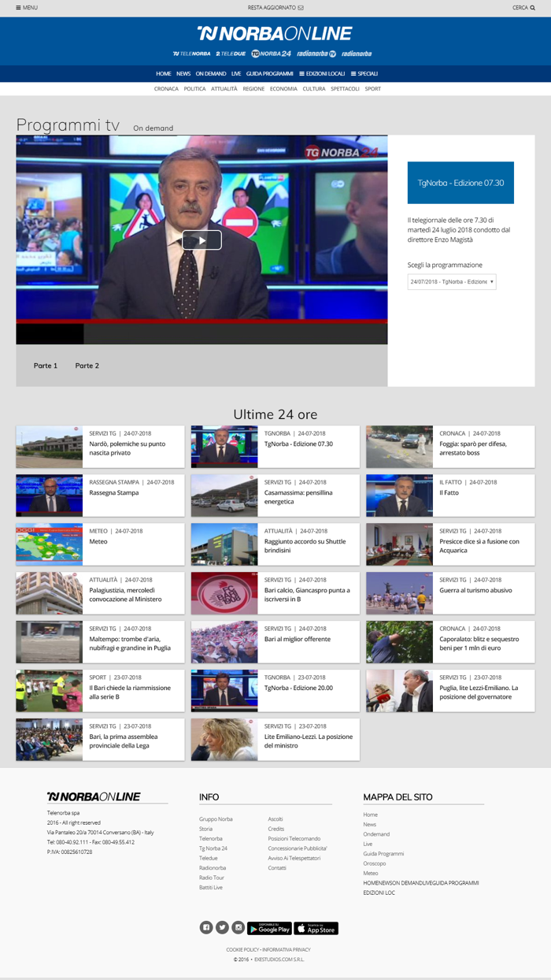The image size is (551, 980).
Task: Switch to the On demand tab
Action: (x=153, y=128)
